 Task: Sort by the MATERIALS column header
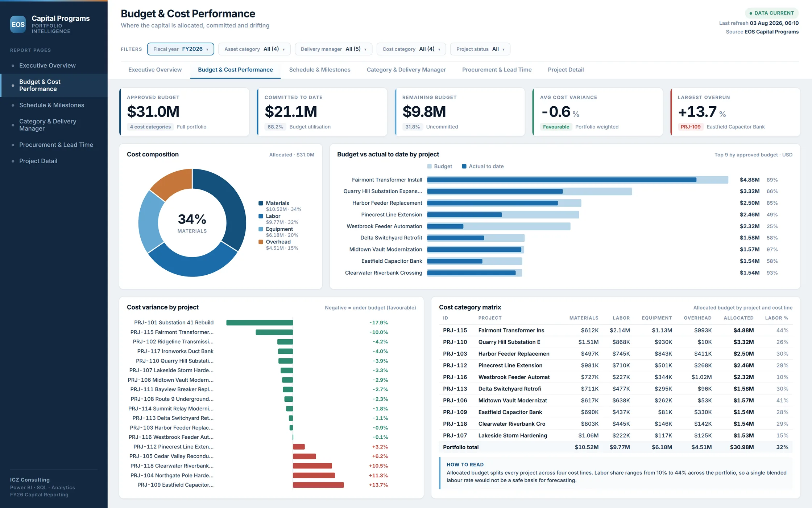point(584,318)
